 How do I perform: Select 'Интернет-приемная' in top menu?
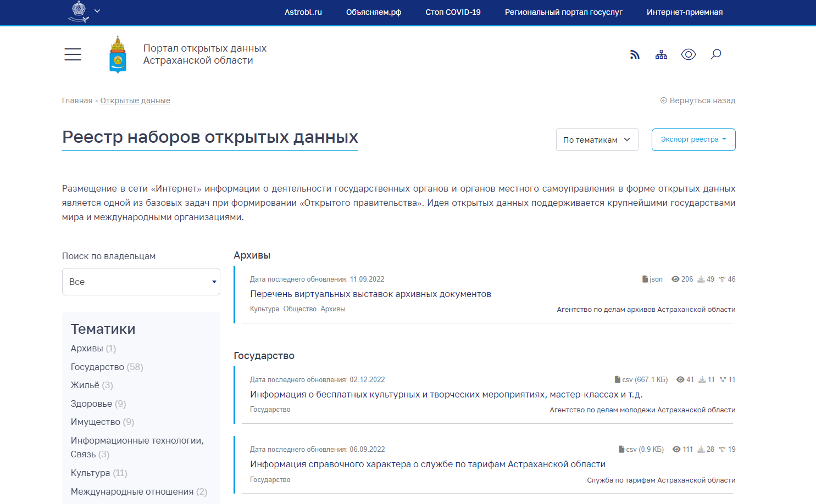pyautogui.click(x=684, y=12)
